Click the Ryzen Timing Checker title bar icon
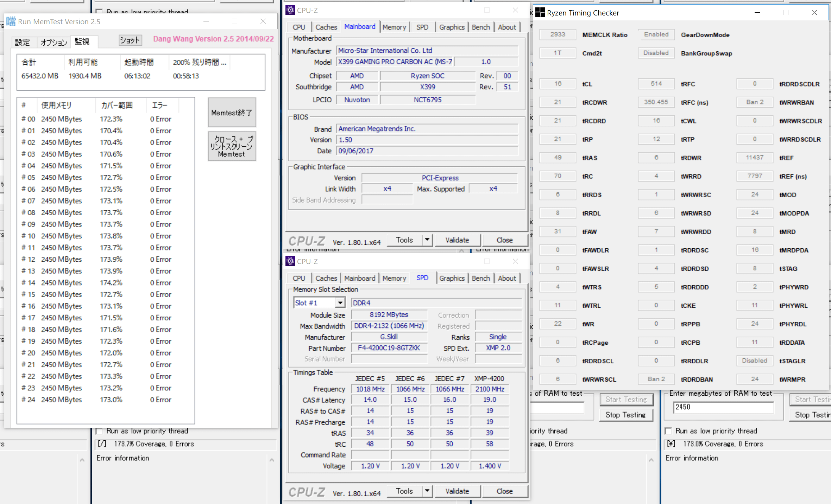The width and height of the screenshot is (831, 504). [540, 13]
